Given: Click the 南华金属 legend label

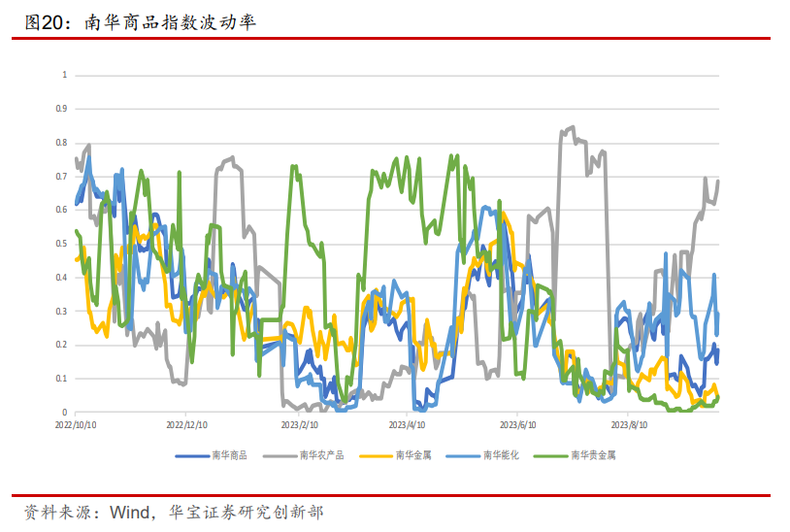Looking at the screenshot, I should (413, 455).
